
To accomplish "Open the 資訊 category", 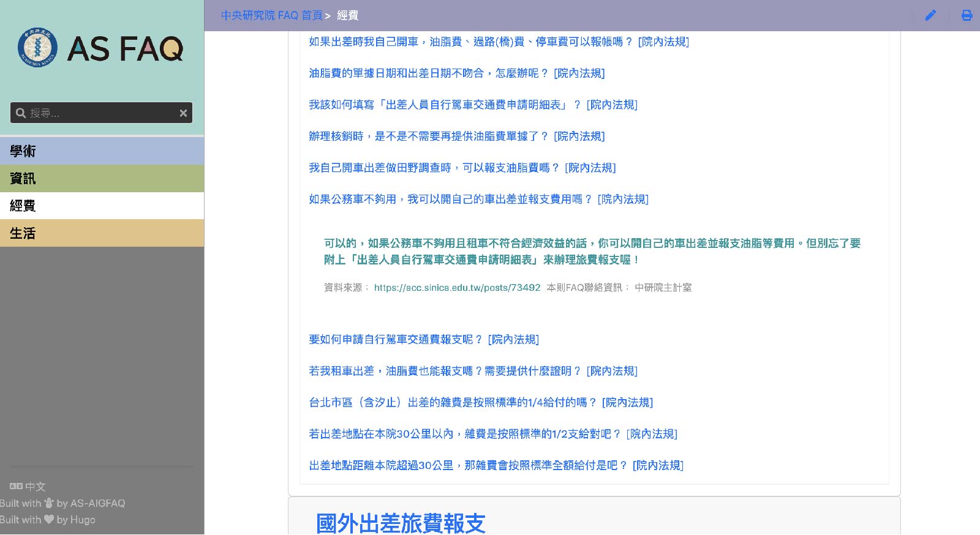I will pos(102,179).
